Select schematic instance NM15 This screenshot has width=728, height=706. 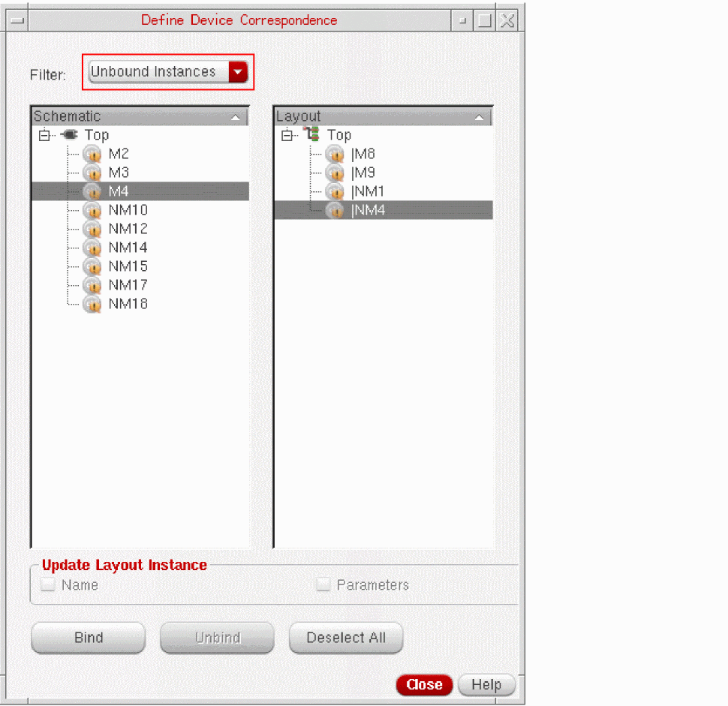(x=128, y=266)
